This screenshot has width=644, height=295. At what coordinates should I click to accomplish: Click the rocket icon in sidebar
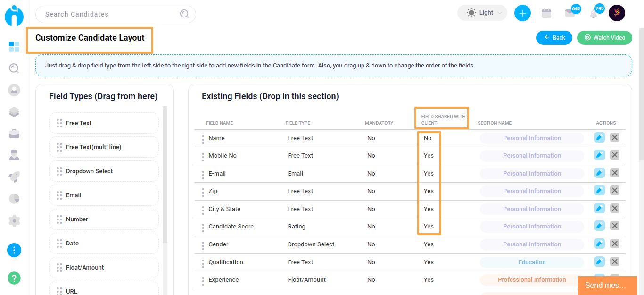[14, 177]
